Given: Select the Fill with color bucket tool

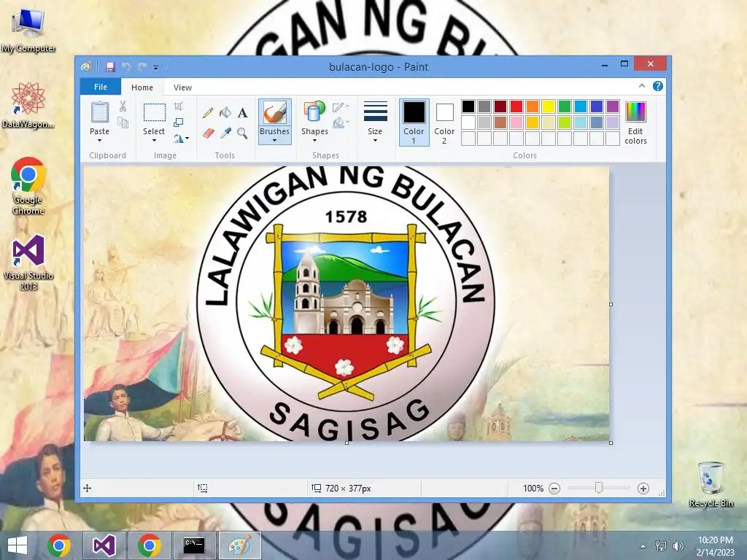Looking at the screenshot, I should tap(225, 113).
